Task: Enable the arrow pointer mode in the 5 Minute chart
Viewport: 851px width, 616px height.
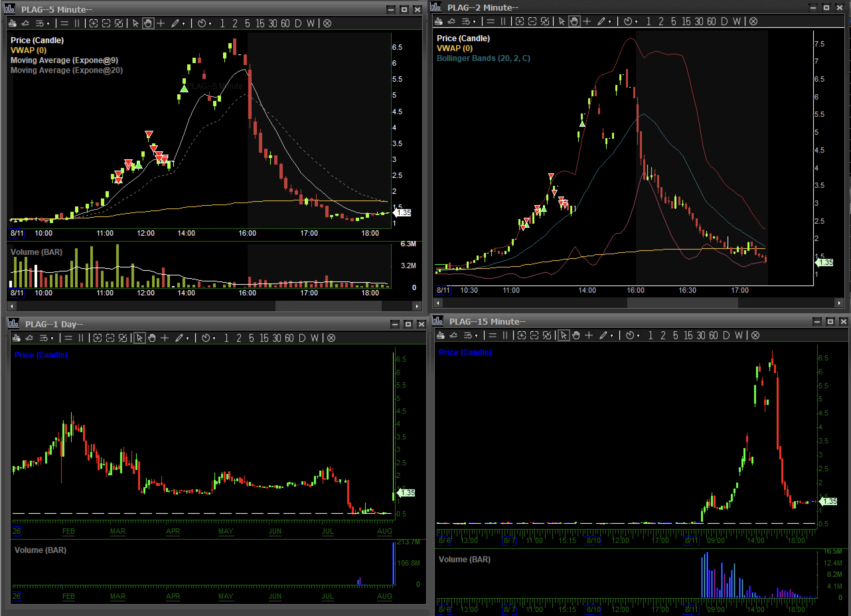Action: (x=135, y=23)
